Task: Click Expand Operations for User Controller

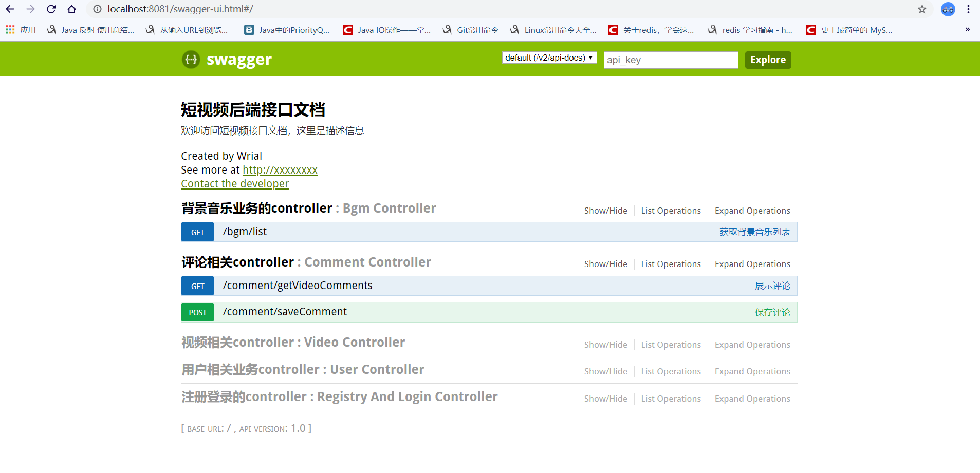Action: (x=752, y=371)
